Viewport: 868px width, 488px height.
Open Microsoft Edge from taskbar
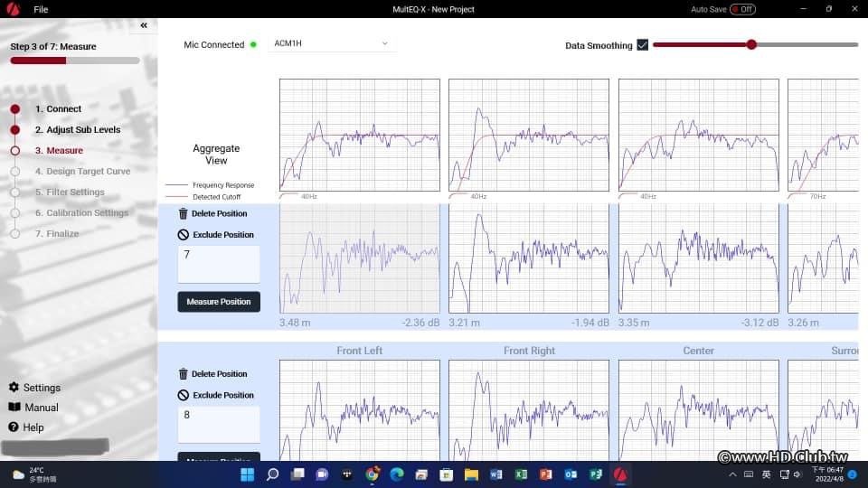pyautogui.click(x=397, y=474)
